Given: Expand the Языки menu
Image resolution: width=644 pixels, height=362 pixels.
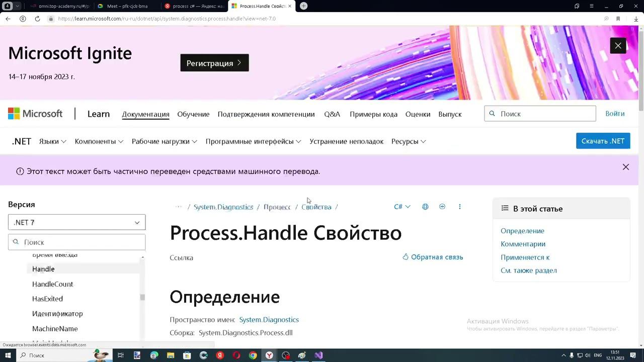Looking at the screenshot, I should click(53, 141).
